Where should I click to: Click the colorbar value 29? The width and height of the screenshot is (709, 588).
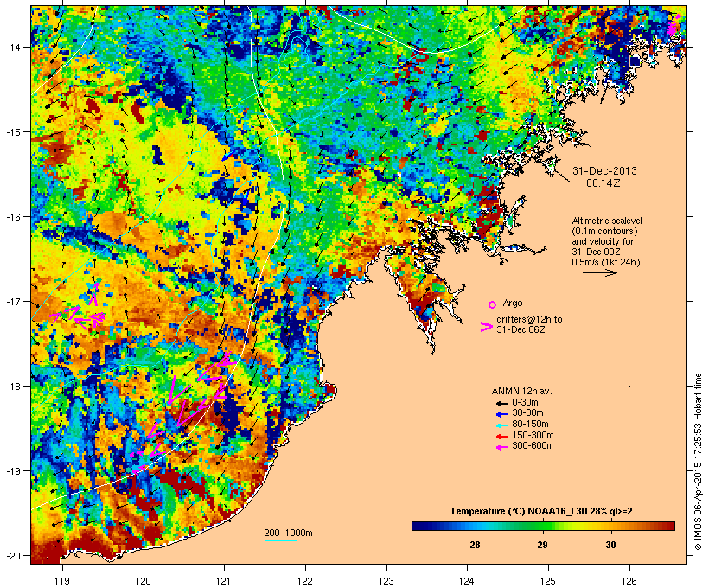543,545
